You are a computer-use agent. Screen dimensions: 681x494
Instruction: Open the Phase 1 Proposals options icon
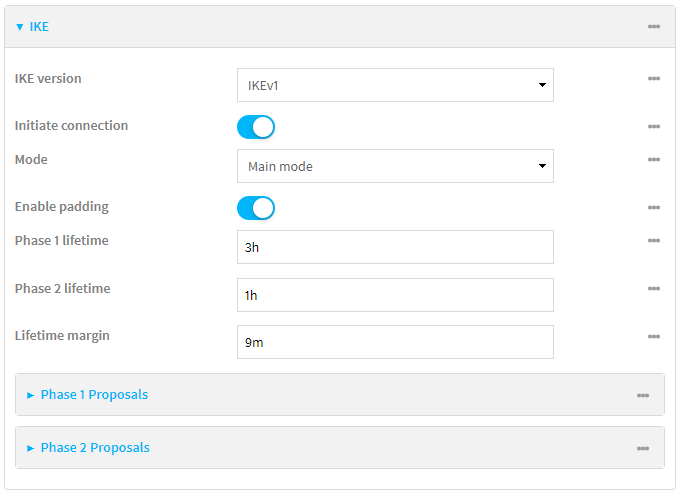(x=643, y=396)
